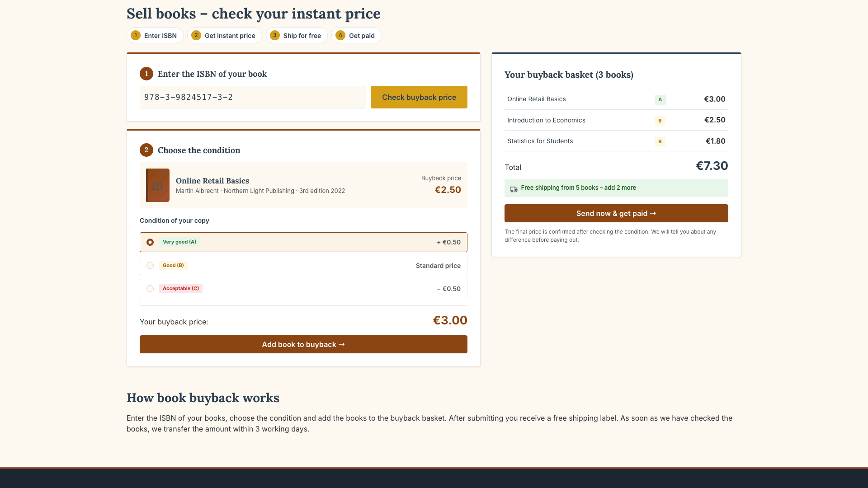
Task: Click the €1.80 price in basket
Action: [x=716, y=141]
